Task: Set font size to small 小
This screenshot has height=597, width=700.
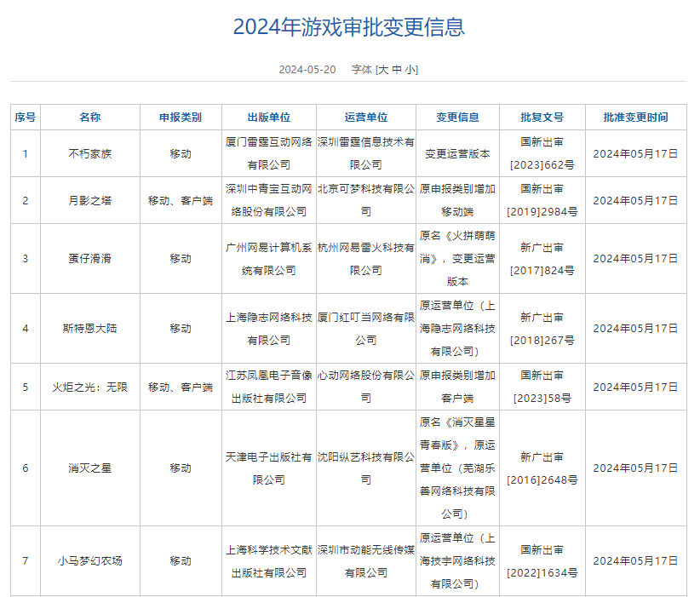Action: (x=410, y=70)
